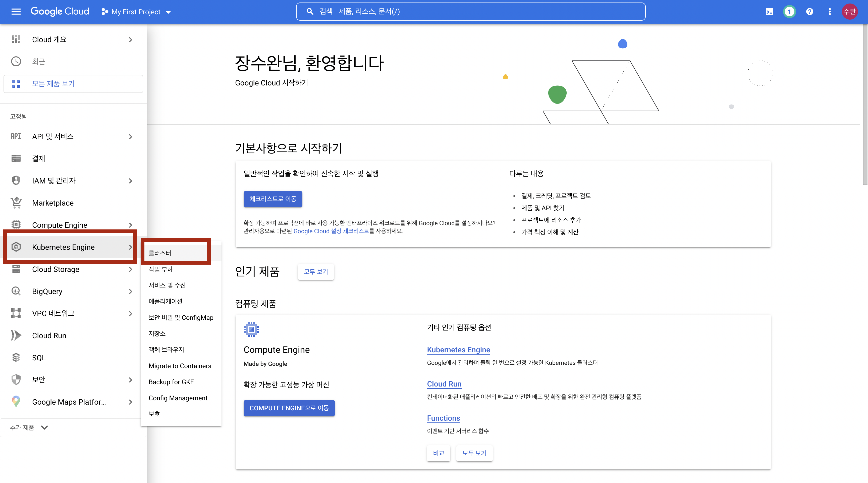Select Migrate to Containers item
The height and width of the screenshot is (483, 868).
click(x=181, y=366)
